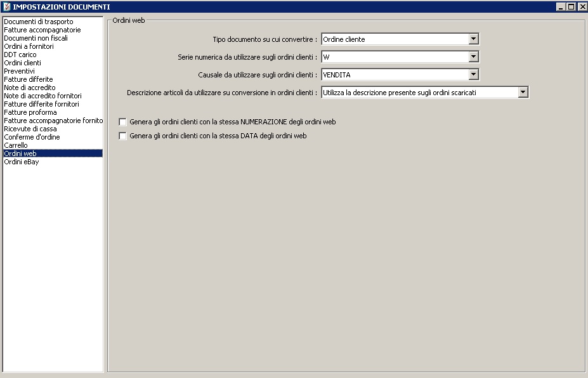The image size is (588, 378).
Task: Select Carrello in list
Action: click(53, 145)
